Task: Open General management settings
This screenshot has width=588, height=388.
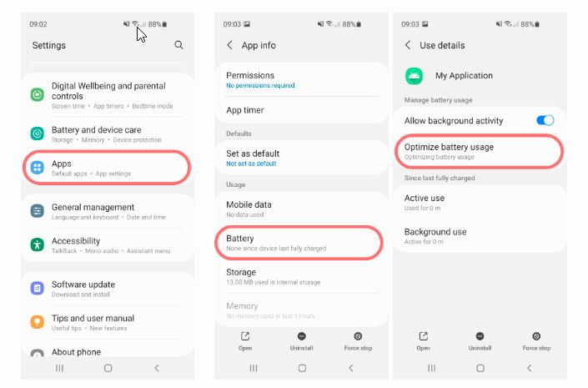Action: point(108,211)
